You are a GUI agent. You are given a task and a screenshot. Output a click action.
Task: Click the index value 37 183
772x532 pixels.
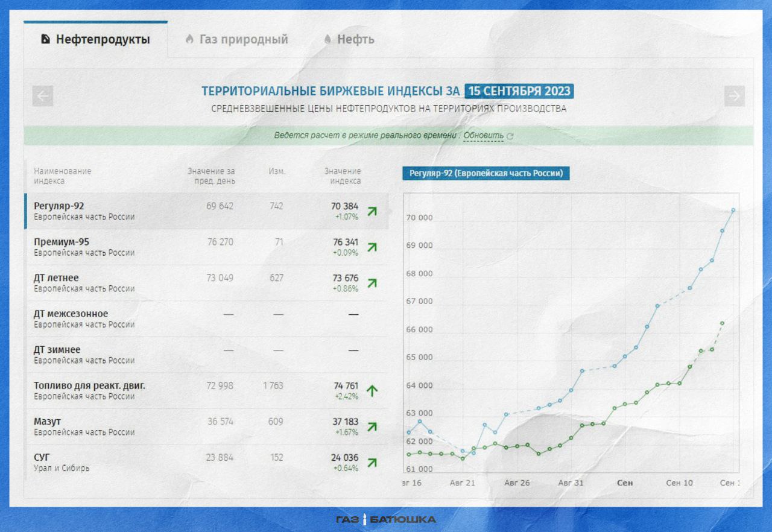click(x=346, y=422)
